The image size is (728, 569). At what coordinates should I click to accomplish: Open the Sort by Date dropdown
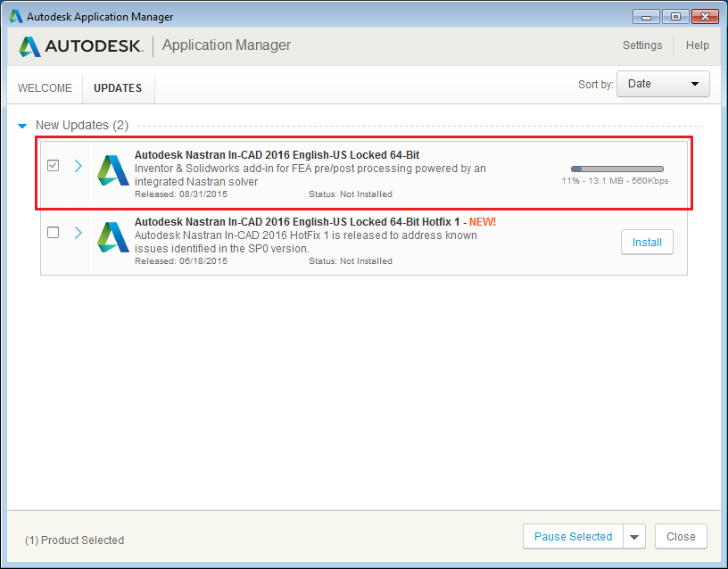[663, 84]
